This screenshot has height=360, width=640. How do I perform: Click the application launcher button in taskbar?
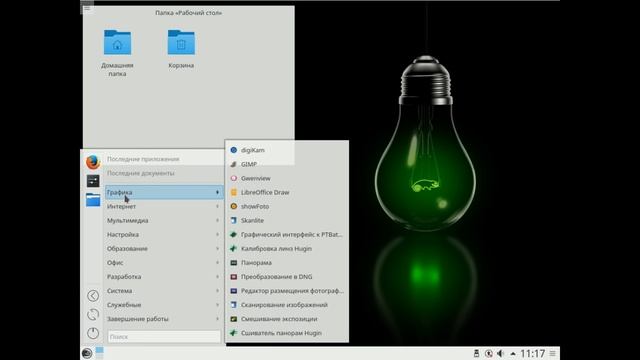pyautogui.click(x=87, y=353)
